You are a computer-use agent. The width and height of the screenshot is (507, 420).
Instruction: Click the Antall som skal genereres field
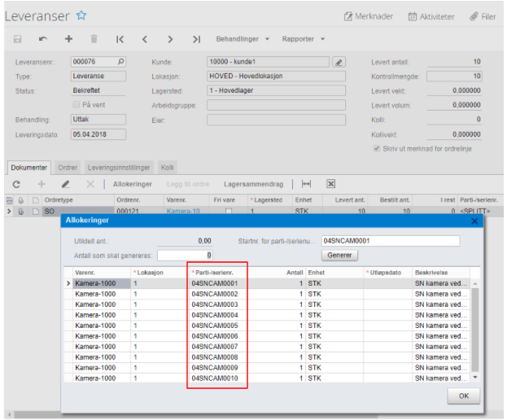click(185, 256)
